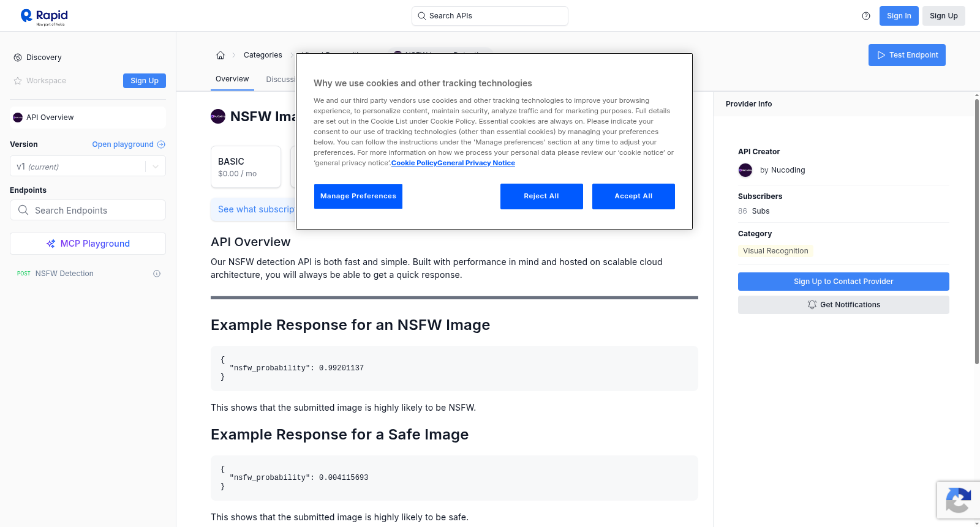Click the Workspace star icon
The height and width of the screenshot is (527, 980).
click(x=18, y=81)
